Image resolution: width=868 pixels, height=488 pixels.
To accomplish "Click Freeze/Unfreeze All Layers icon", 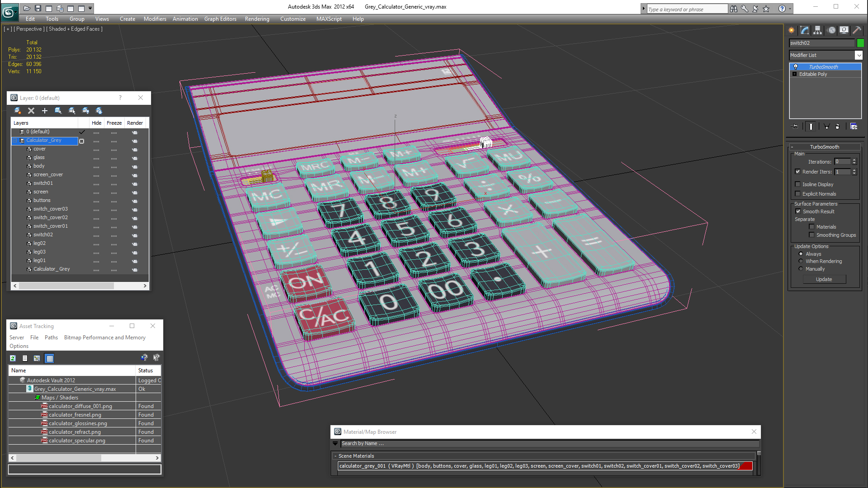I will [99, 111].
